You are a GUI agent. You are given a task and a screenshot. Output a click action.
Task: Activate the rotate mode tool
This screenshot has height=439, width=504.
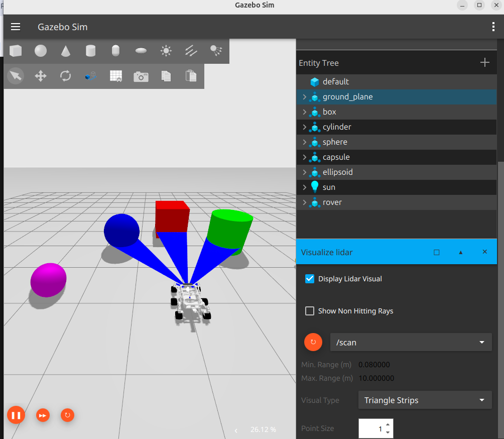66,76
